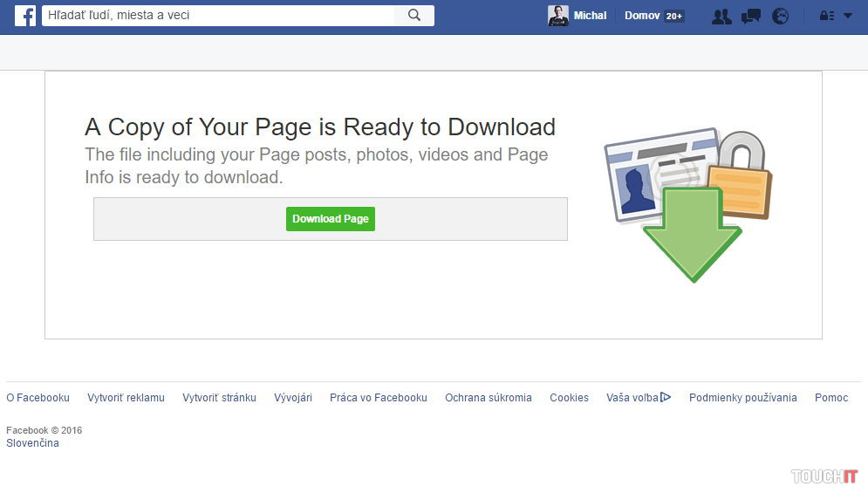Click the green Download Page button

coord(331,219)
